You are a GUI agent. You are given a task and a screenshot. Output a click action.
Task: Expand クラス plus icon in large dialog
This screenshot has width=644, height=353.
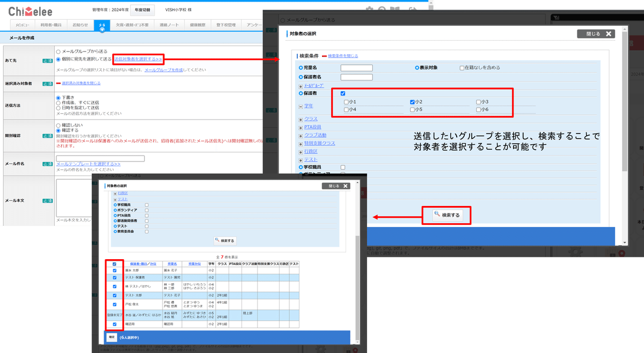(x=301, y=119)
